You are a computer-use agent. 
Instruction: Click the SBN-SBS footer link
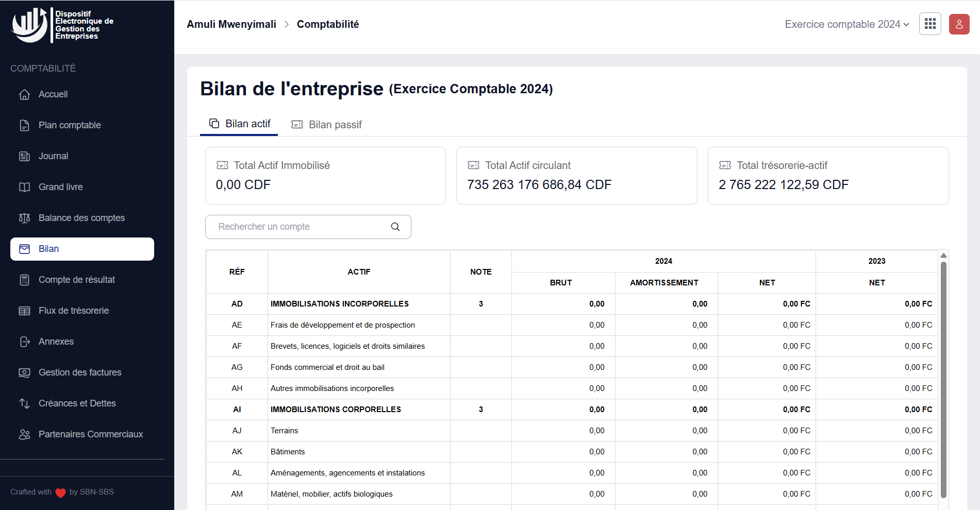point(95,491)
